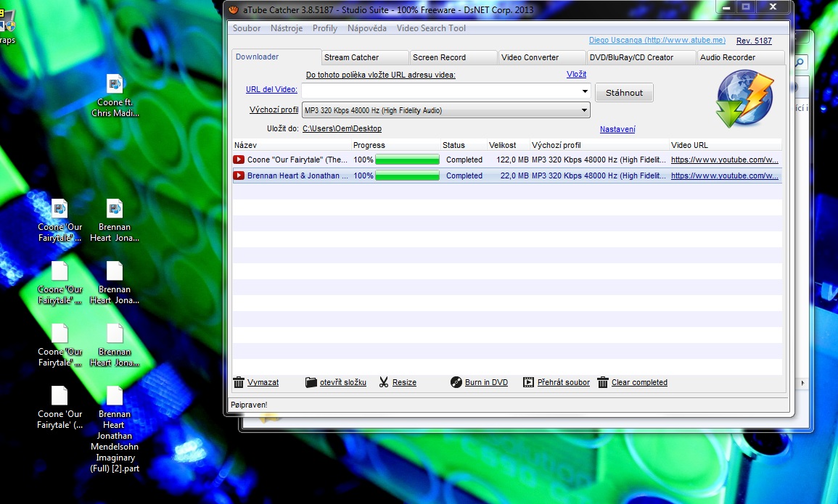Switch to the Screen Record tab

[x=453, y=58]
